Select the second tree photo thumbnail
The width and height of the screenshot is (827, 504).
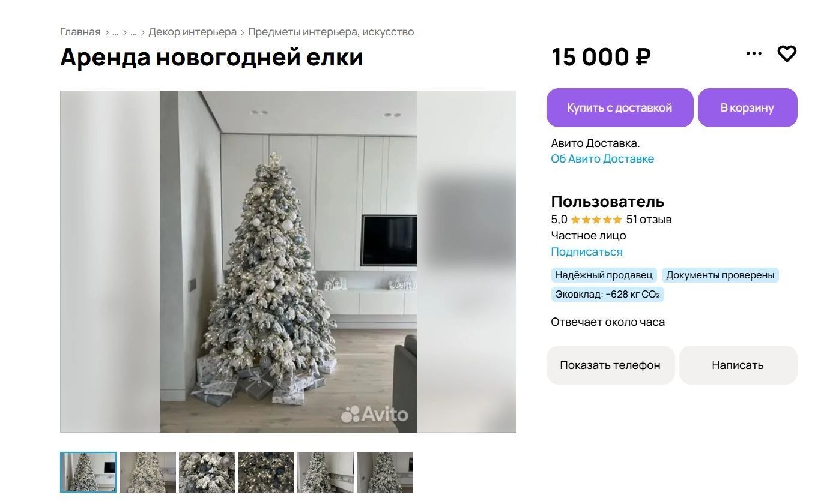(148, 472)
